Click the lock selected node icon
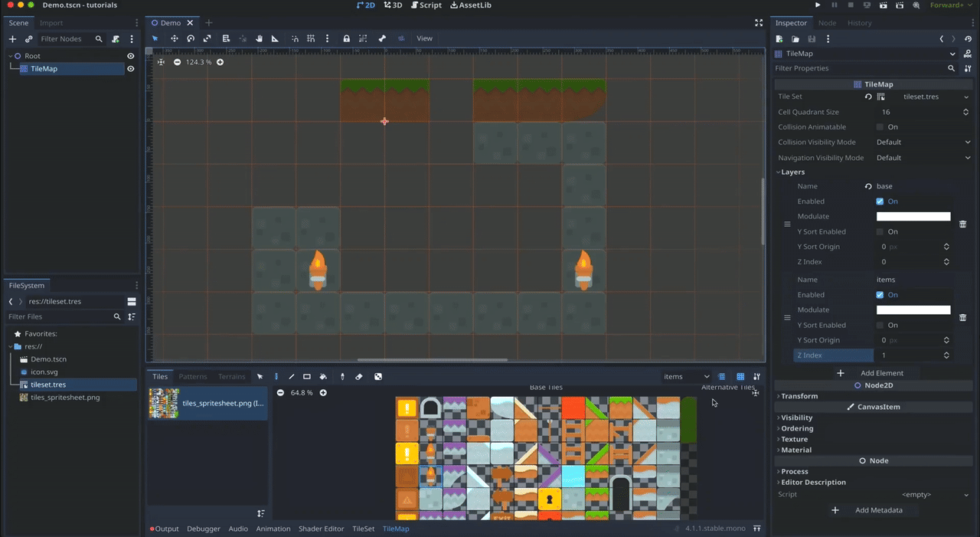980x537 pixels. tap(347, 38)
